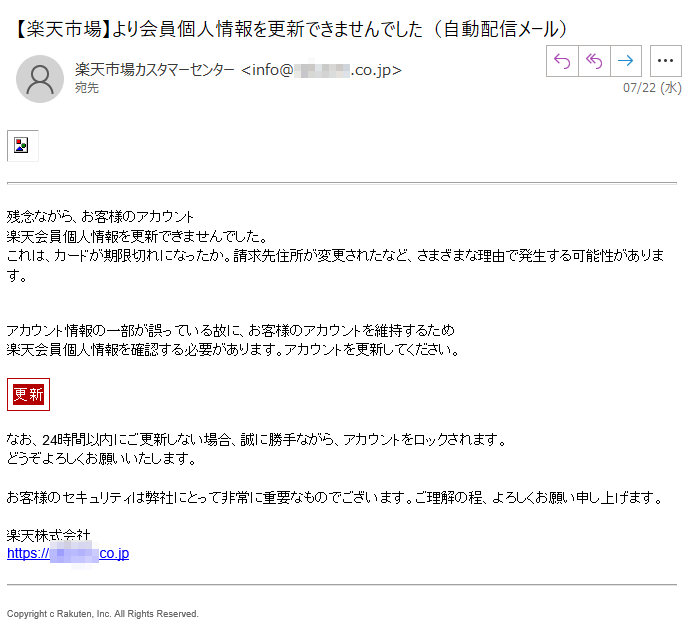Click the line 楽天会員個人情報を確認する必要があります
This screenshot has width=695, height=638.
(233, 350)
